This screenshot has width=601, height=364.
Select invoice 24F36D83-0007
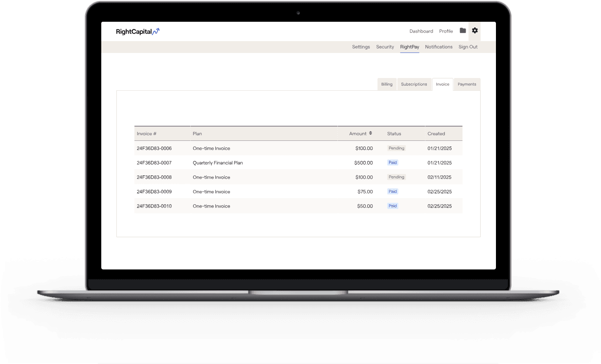(154, 163)
